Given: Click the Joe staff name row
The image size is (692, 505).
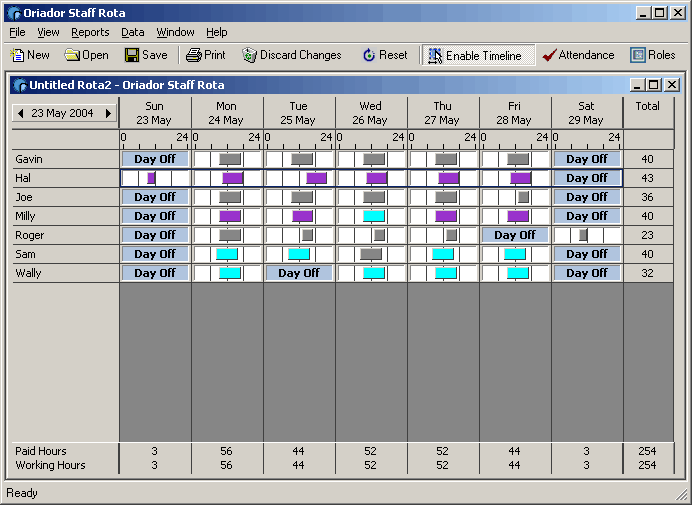Looking at the screenshot, I should [65, 197].
